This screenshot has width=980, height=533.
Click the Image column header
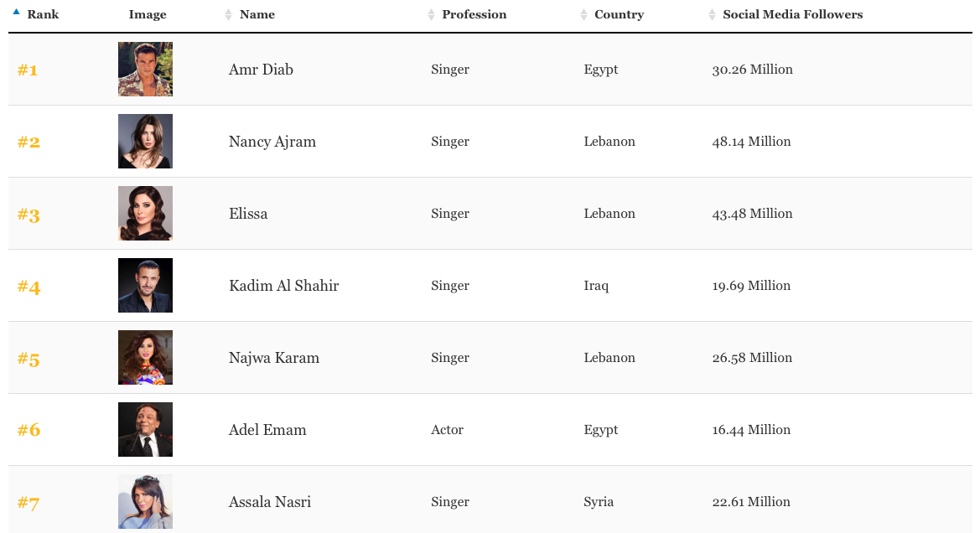pyautogui.click(x=148, y=15)
